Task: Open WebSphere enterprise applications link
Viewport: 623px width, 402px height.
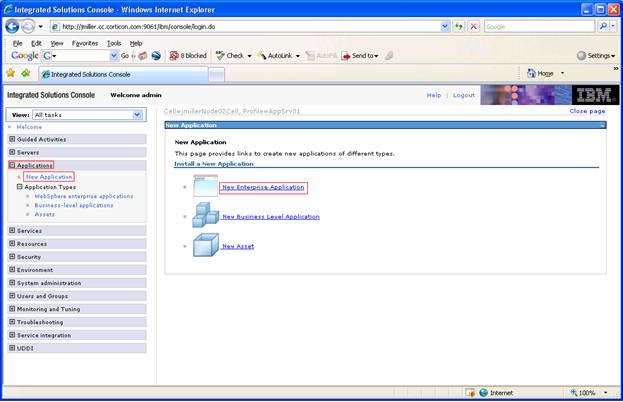Action: click(84, 196)
